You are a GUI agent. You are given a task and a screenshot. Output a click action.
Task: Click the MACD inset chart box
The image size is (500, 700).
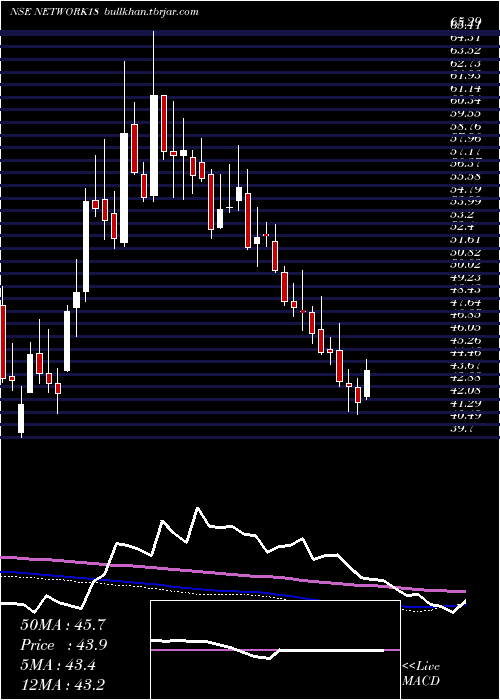pyautogui.click(x=275, y=650)
